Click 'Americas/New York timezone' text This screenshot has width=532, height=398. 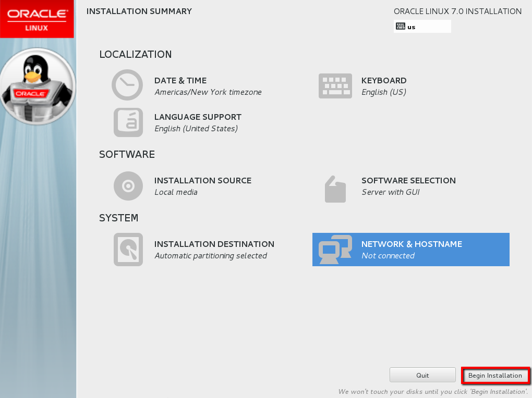208,92
